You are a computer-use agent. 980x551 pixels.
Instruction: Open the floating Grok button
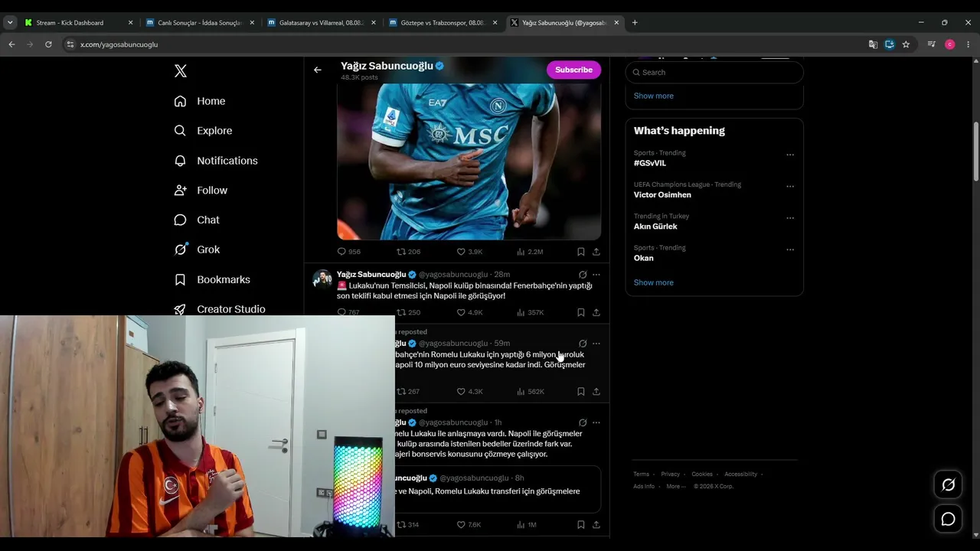coord(948,485)
